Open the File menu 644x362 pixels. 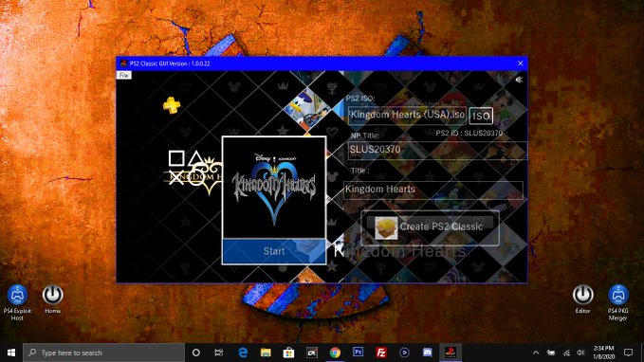(123, 75)
